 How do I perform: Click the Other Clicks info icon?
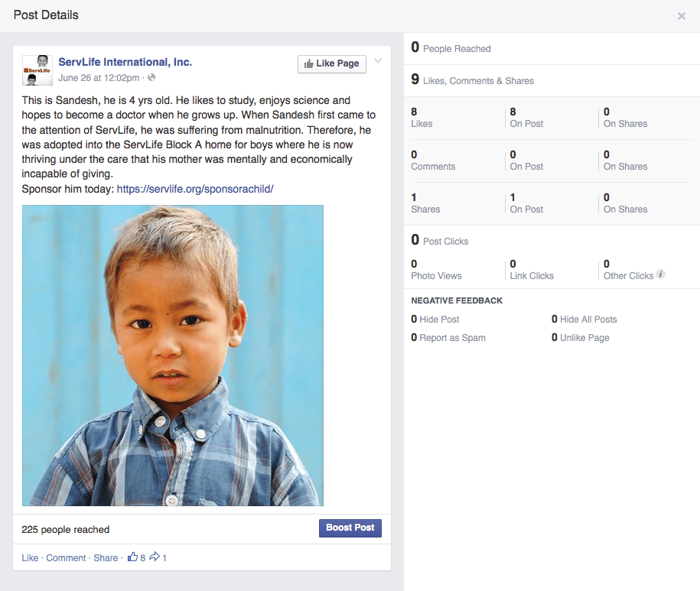(x=660, y=274)
